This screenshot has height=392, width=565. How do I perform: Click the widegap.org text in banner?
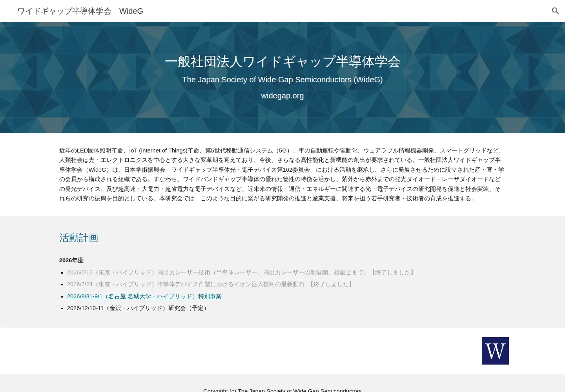[282, 96]
